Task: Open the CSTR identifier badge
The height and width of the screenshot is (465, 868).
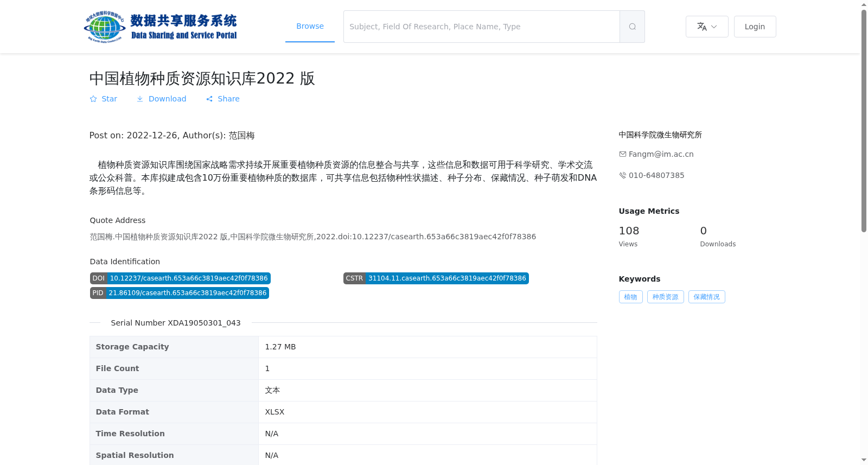Action: [x=436, y=278]
